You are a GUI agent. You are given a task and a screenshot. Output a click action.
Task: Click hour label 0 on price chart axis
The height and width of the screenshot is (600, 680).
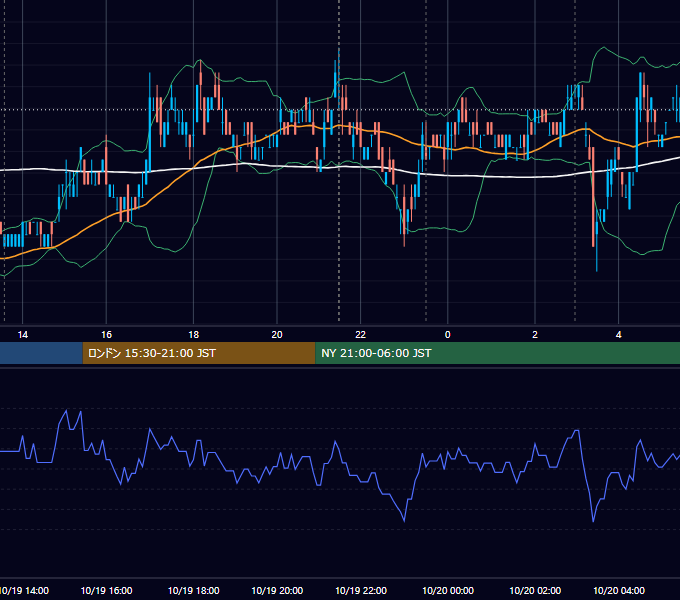448,334
